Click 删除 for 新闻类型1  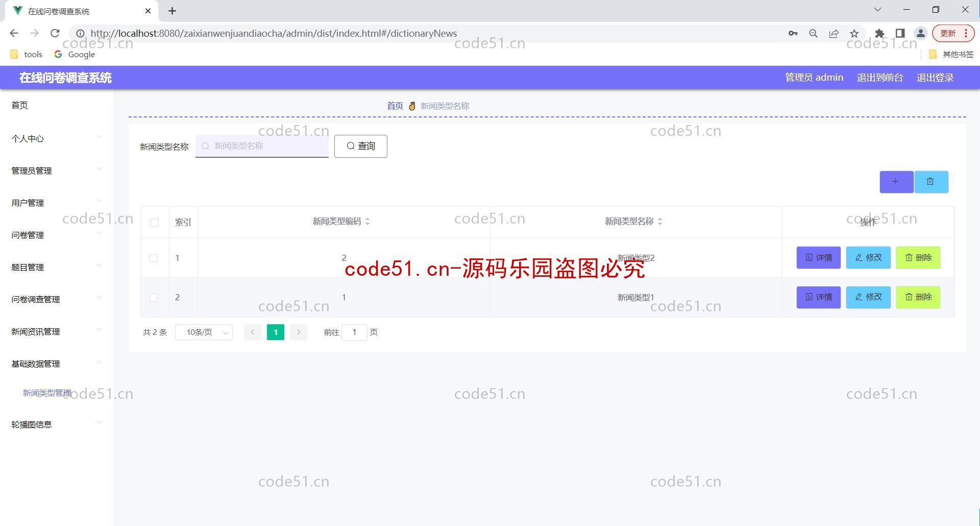918,297
